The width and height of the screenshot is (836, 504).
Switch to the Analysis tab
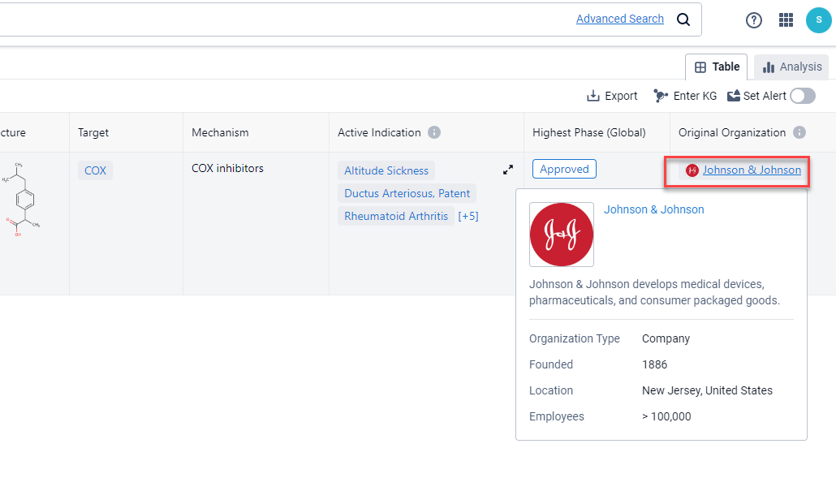point(791,67)
